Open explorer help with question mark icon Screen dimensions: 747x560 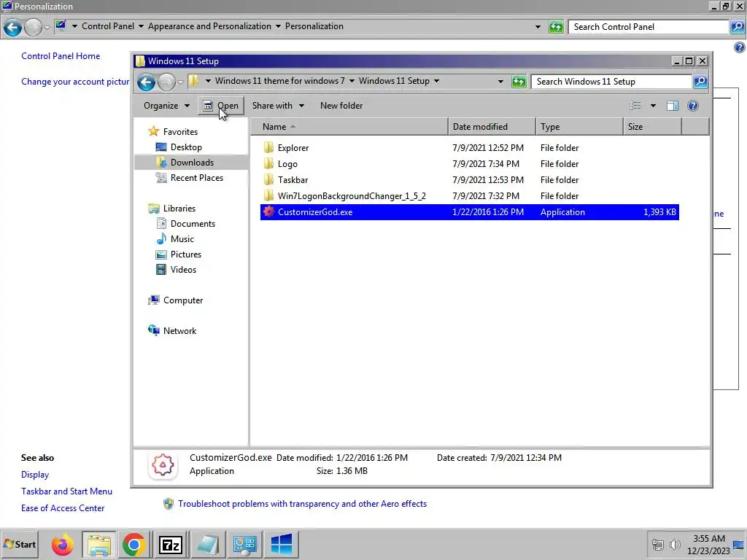[693, 106]
